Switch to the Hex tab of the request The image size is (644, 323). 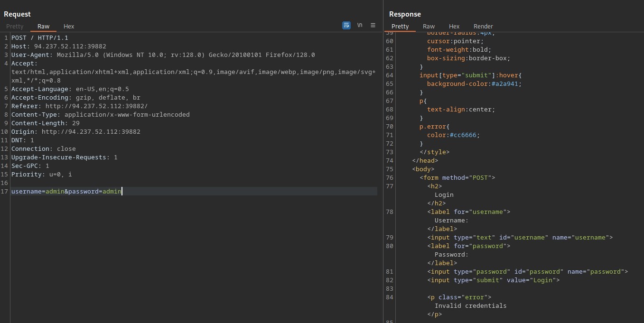(69, 27)
